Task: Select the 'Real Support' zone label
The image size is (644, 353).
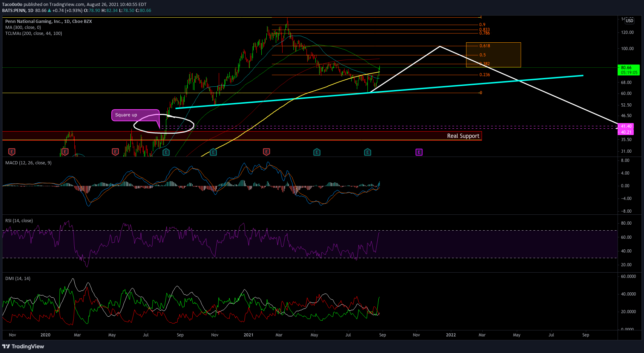Action: coord(463,136)
